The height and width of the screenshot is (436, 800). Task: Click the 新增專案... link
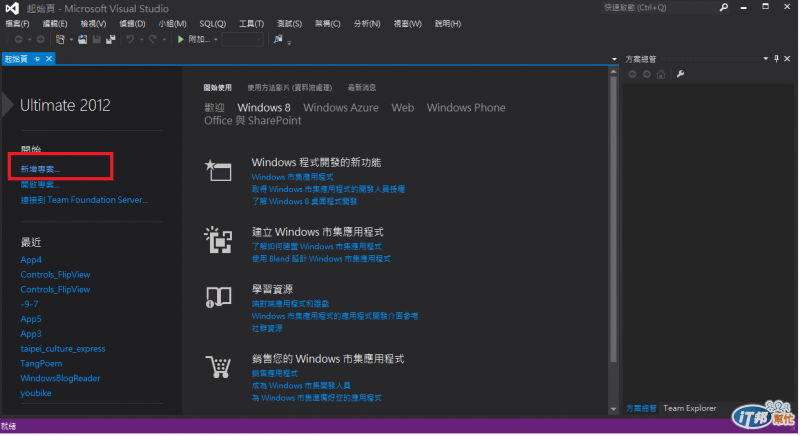[40, 169]
